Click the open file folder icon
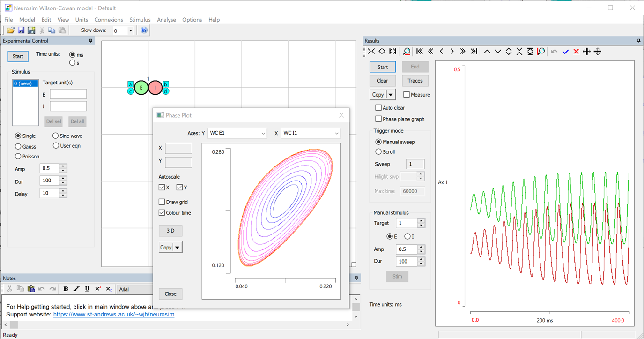Screen dimensions: 644x339 click(x=10, y=30)
